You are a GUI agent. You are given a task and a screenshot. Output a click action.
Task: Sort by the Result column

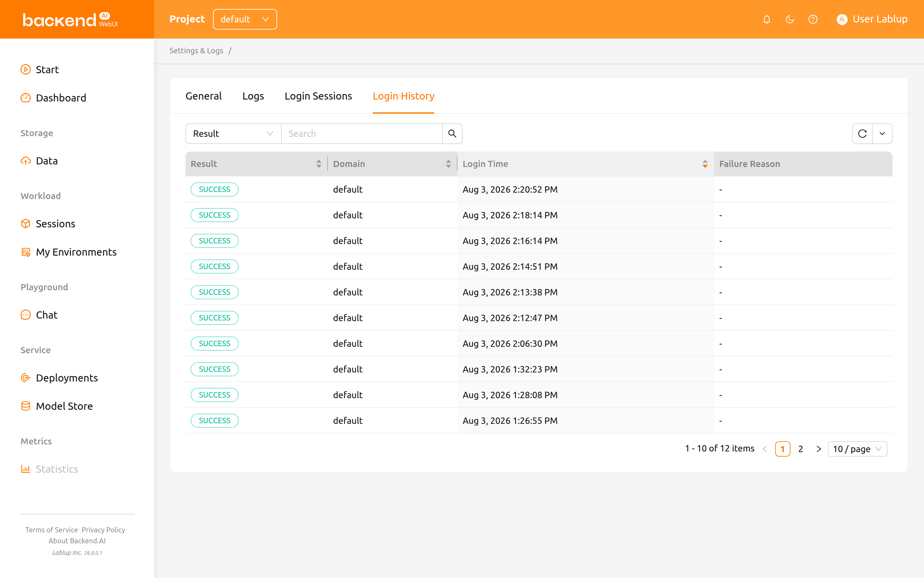[x=319, y=164]
